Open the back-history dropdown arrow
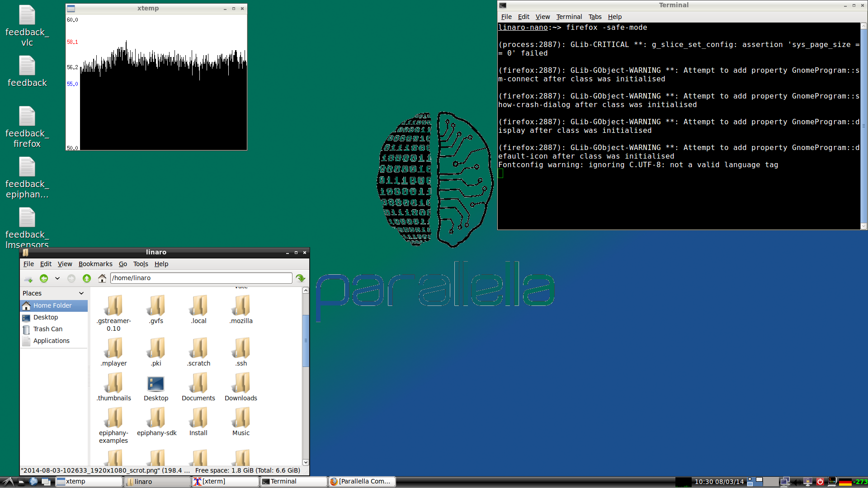This screenshot has height=488, width=868. (x=57, y=278)
